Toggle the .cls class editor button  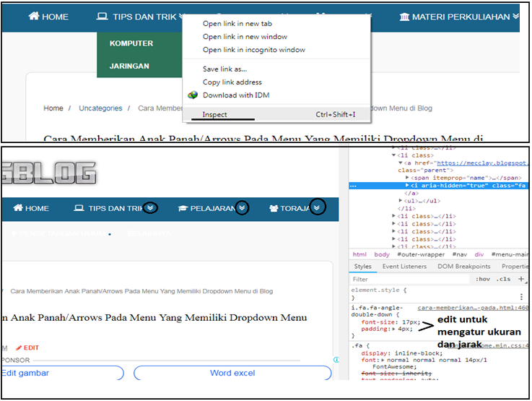pos(504,279)
